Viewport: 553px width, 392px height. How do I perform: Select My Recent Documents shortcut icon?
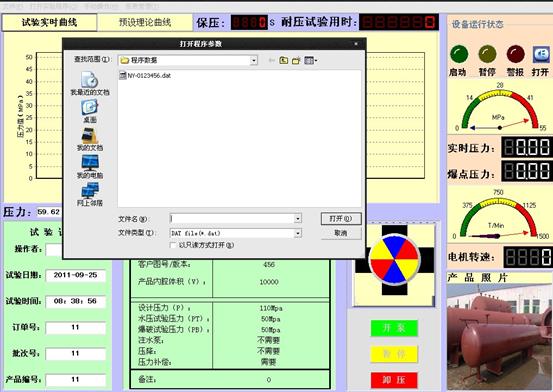click(x=90, y=80)
